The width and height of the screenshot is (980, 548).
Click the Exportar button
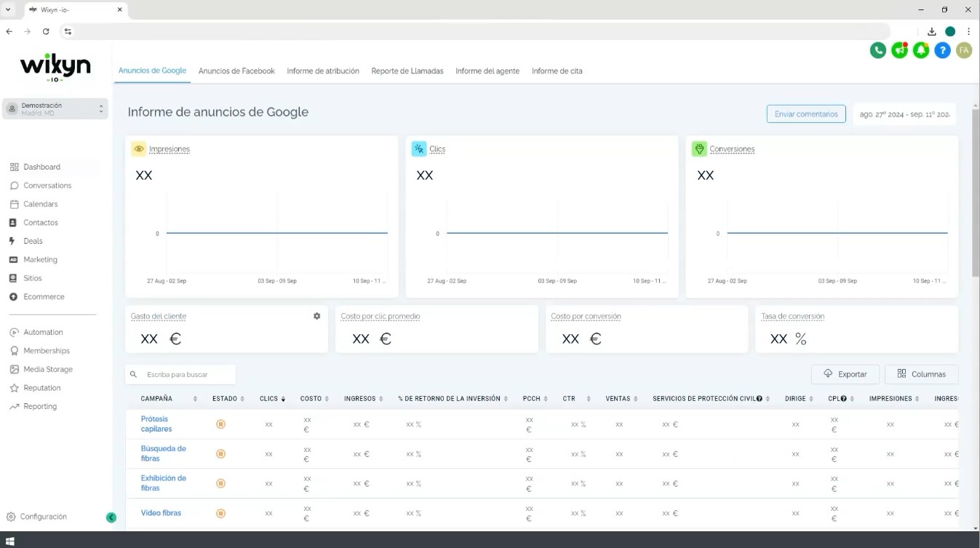[x=845, y=374]
